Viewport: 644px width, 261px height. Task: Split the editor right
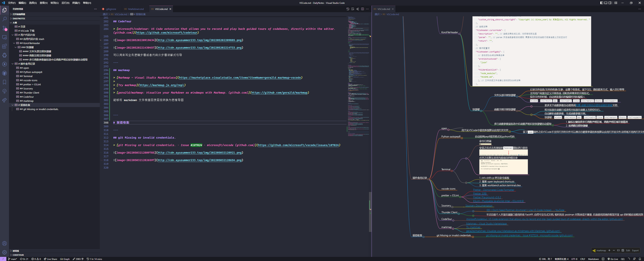pyautogui.click(x=362, y=9)
